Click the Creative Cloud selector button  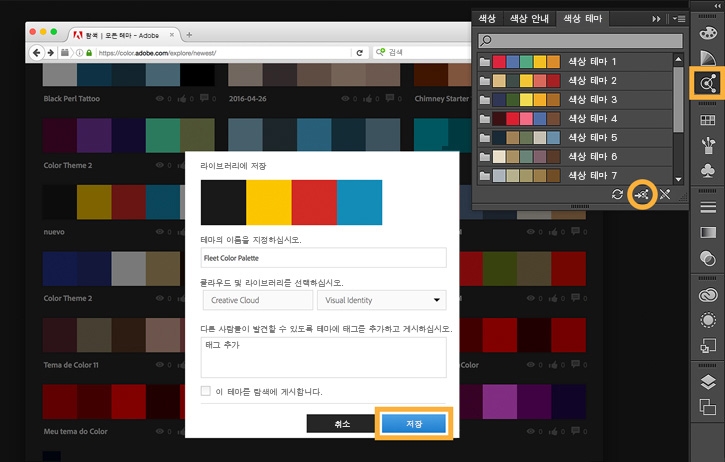pyautogui.click(x=258, y=300)
